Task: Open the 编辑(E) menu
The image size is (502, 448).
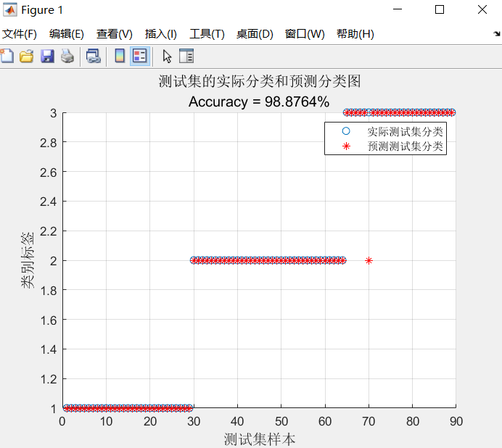Action: (67, 34)
